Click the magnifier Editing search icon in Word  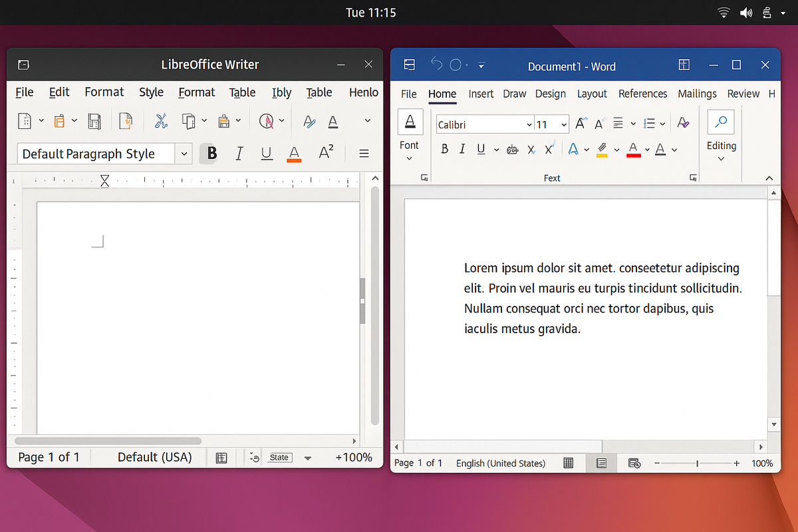click(x=721, y=122)
